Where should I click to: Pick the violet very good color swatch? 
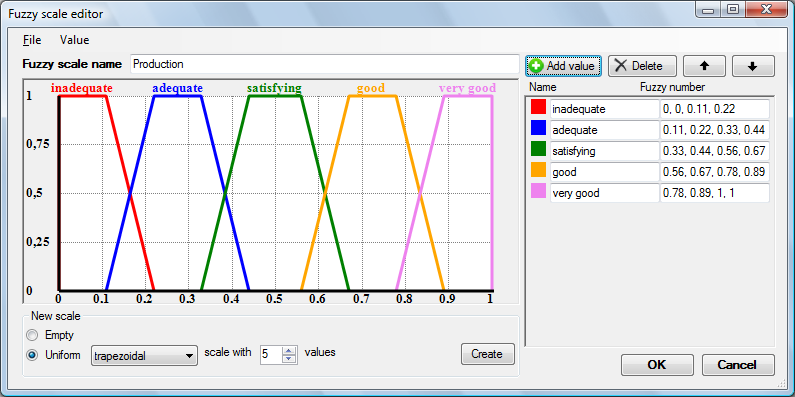538,191
